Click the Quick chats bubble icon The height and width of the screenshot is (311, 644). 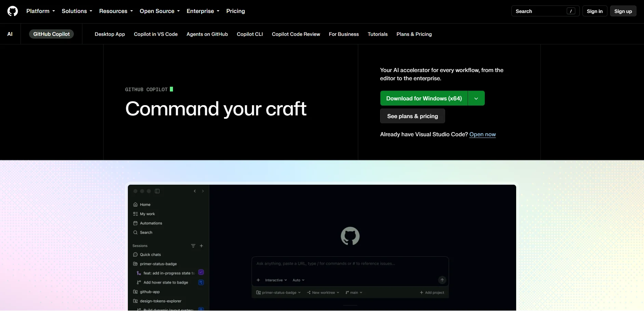point(135,255)
